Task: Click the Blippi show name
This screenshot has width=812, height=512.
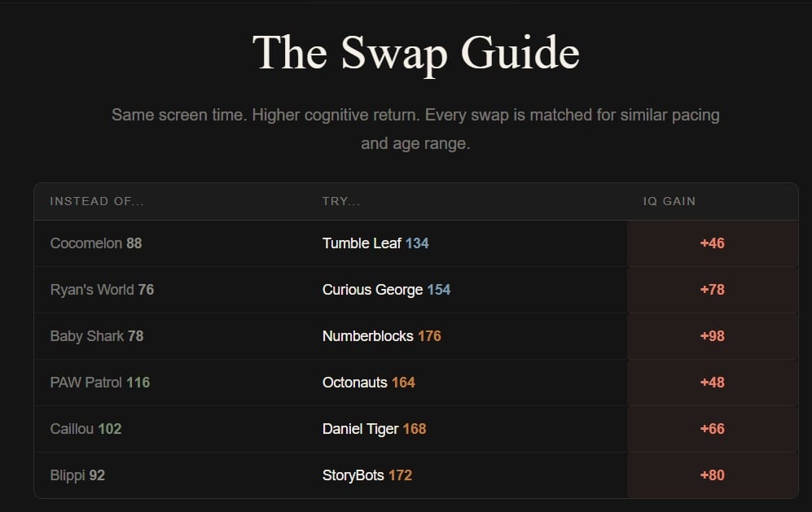Action: tap(68, 475)
